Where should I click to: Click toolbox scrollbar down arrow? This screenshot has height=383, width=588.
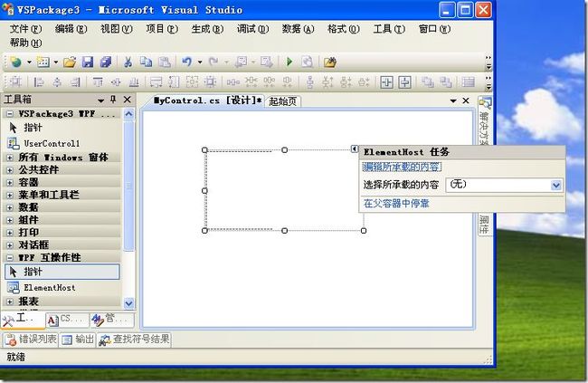click(128, 303)
